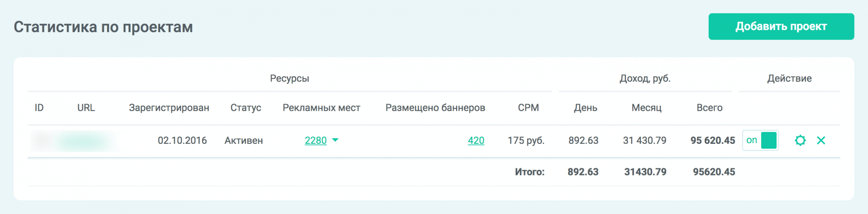Click the Всего income column header
This screenshot has width=868, height=214.
coord(709,108)
